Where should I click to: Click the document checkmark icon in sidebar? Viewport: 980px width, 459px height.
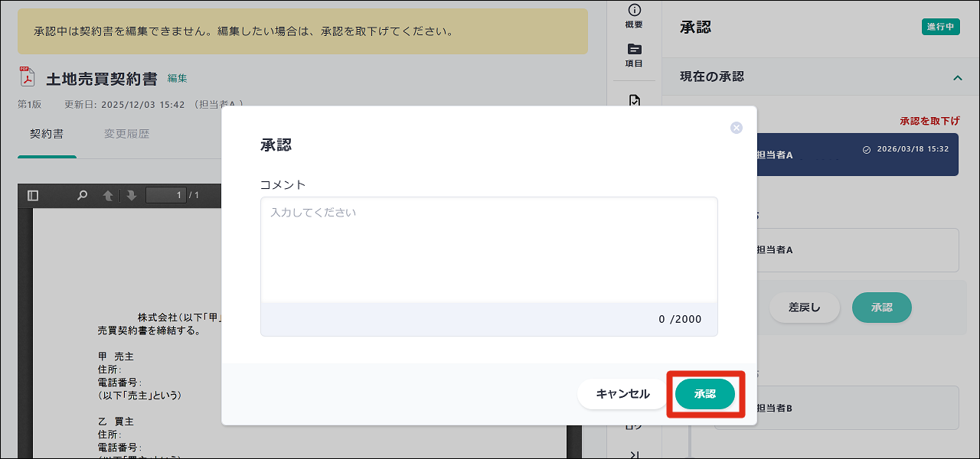[x=634, y=100]
